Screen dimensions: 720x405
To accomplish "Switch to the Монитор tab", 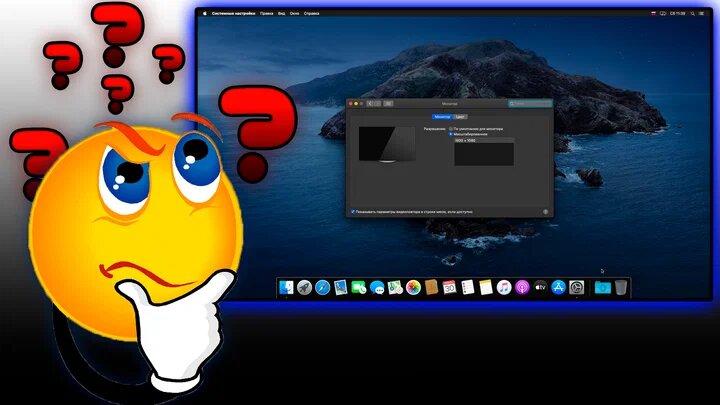I will pos(442,117).
